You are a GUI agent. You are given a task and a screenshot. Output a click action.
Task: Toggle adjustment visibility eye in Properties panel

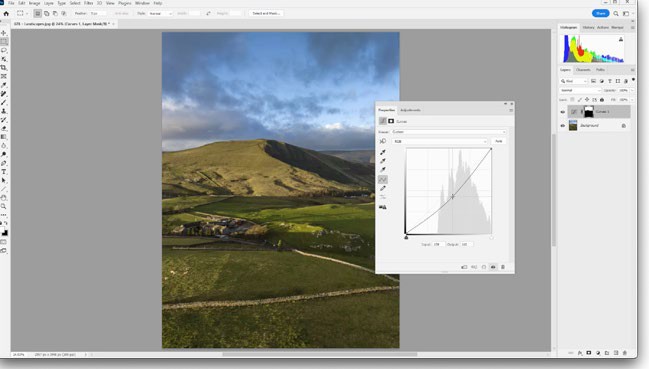click(x=493, y=267)
